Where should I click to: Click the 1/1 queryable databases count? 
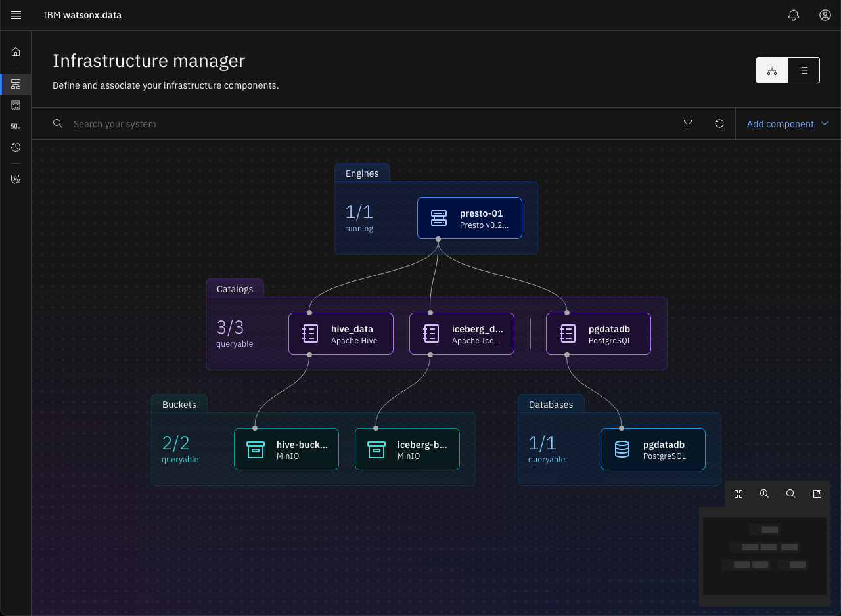coord(547,449)
